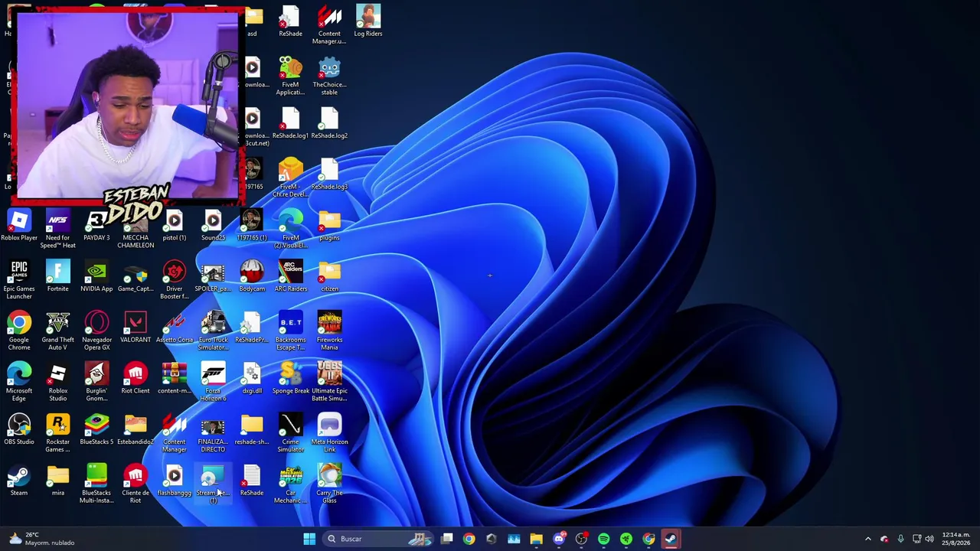The height and width of the screenshot is (551, 980).
Task: Select the Estebandido2 folder icon
Action: [x=136, y=430]
